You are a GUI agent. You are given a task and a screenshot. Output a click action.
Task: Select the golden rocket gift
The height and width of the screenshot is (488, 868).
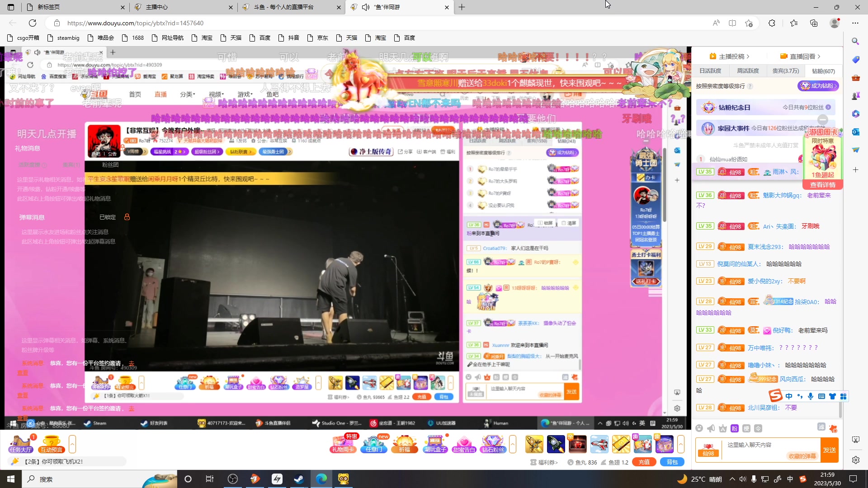point(534,444)
